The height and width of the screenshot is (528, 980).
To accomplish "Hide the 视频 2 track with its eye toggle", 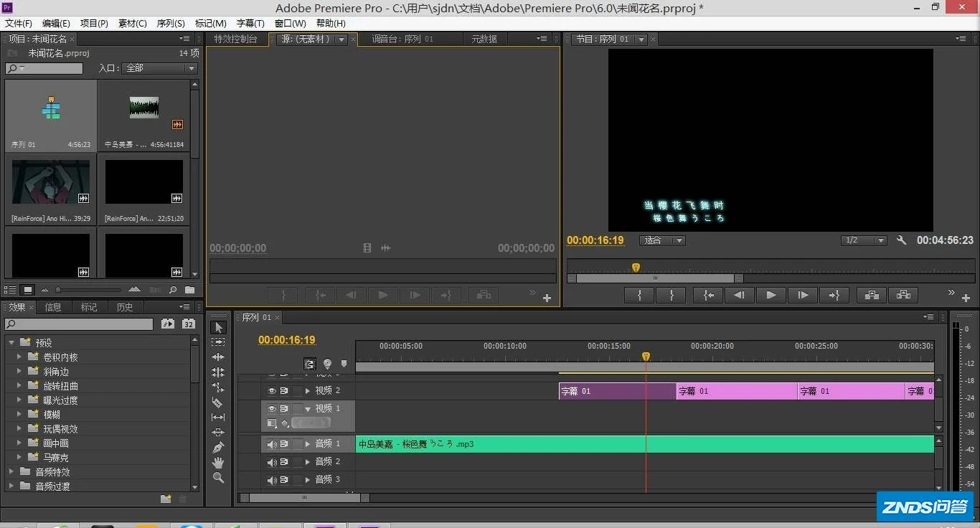I will click(x=271, y=390).
